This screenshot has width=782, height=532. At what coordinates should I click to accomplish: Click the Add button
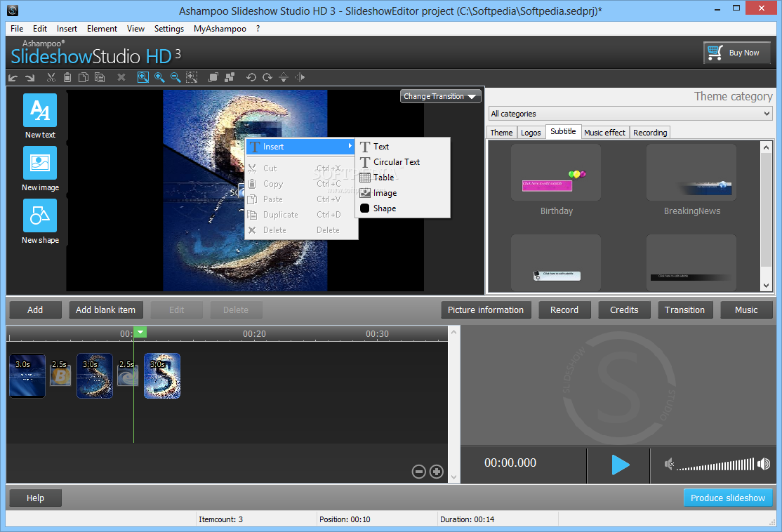35,310
